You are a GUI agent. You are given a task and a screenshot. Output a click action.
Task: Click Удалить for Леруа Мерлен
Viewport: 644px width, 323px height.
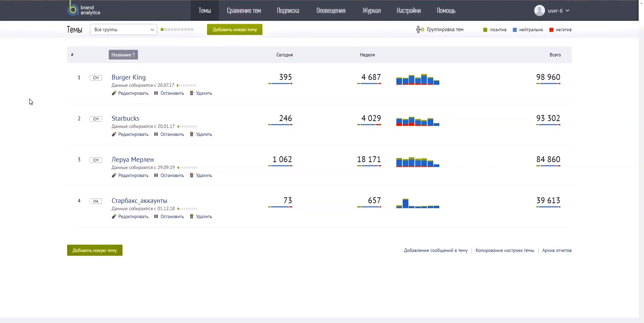pos(204,175)
